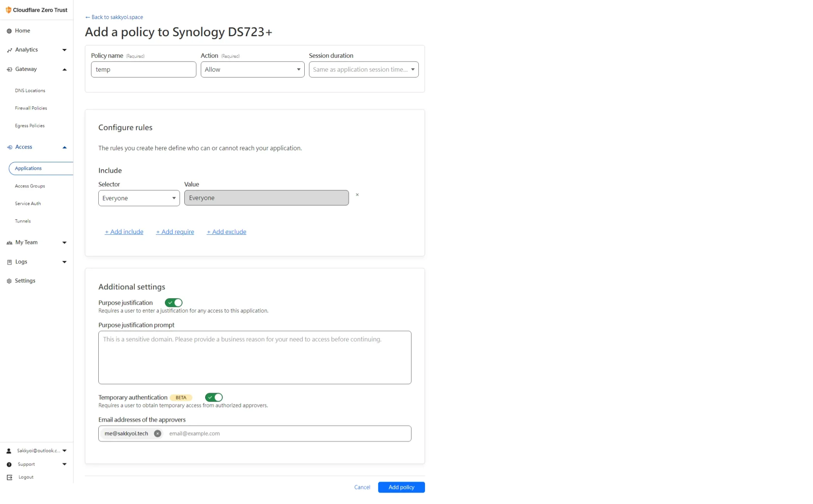The width and height of the screenshot is (813, 504).
Task: Select Applications under Access
Action: (41, 168)
